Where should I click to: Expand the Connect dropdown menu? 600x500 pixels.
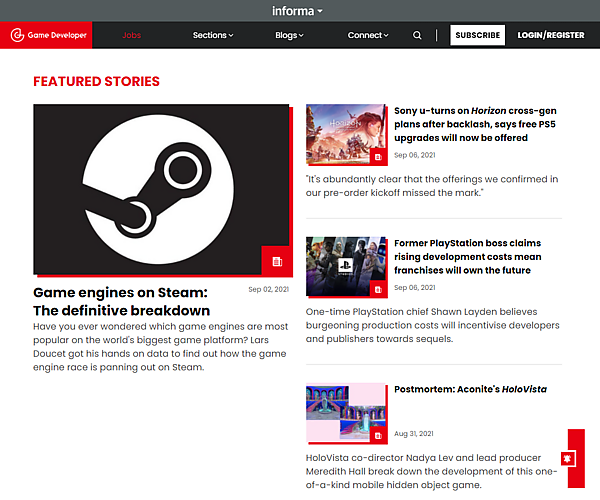pyautogui.click(x=368, y=35)
